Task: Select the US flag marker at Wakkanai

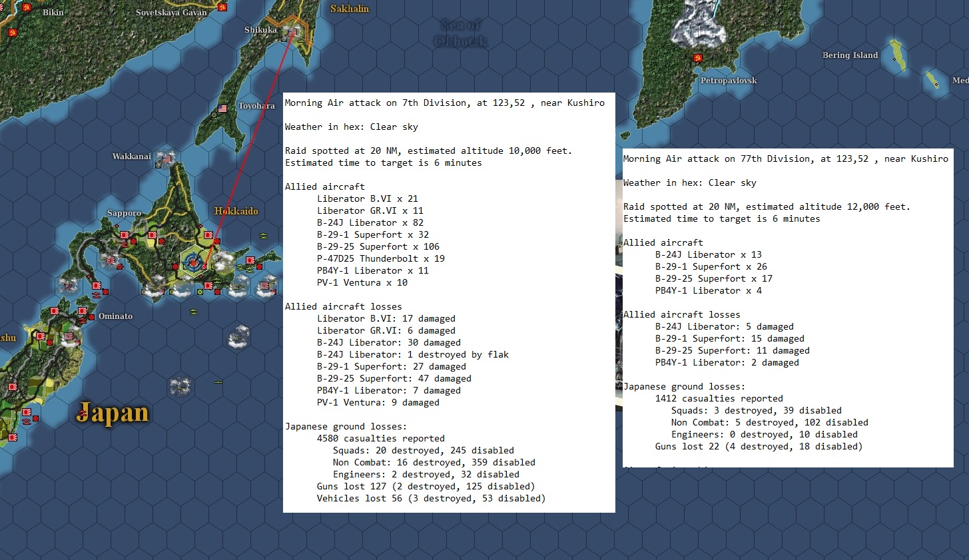Action: coord(165,158)
